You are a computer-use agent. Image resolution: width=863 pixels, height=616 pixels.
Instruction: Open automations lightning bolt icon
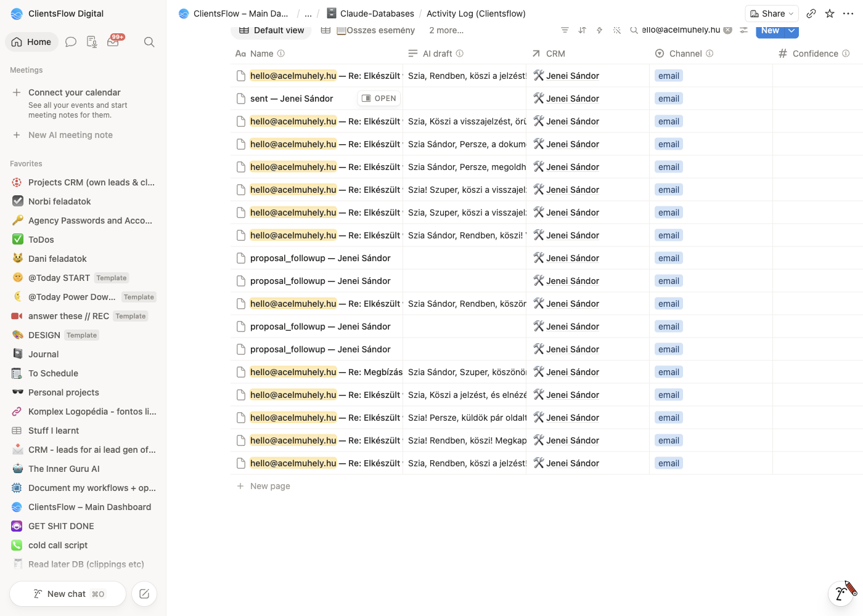point(599,30)
